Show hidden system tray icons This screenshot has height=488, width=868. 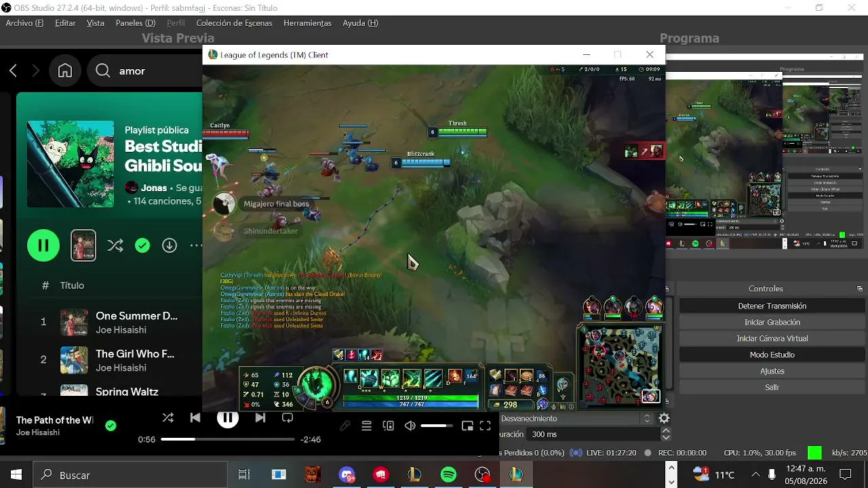pos(755,475)
